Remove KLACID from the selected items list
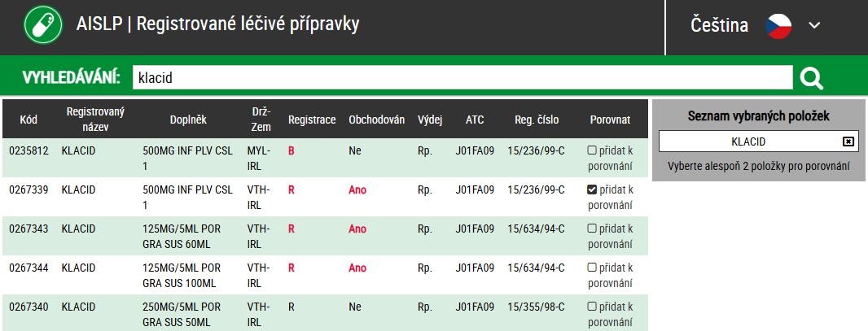Viewport: 868px width, 331px height. pos(848,142)
